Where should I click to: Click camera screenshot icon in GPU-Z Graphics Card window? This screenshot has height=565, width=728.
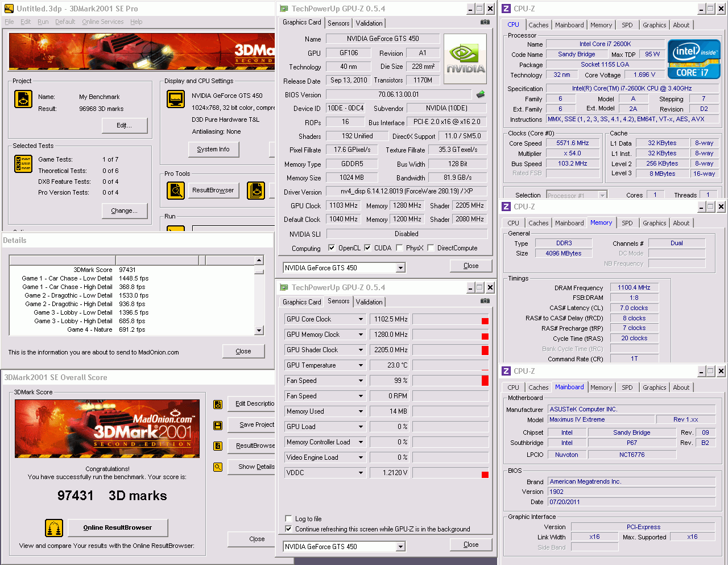(485, 22)
